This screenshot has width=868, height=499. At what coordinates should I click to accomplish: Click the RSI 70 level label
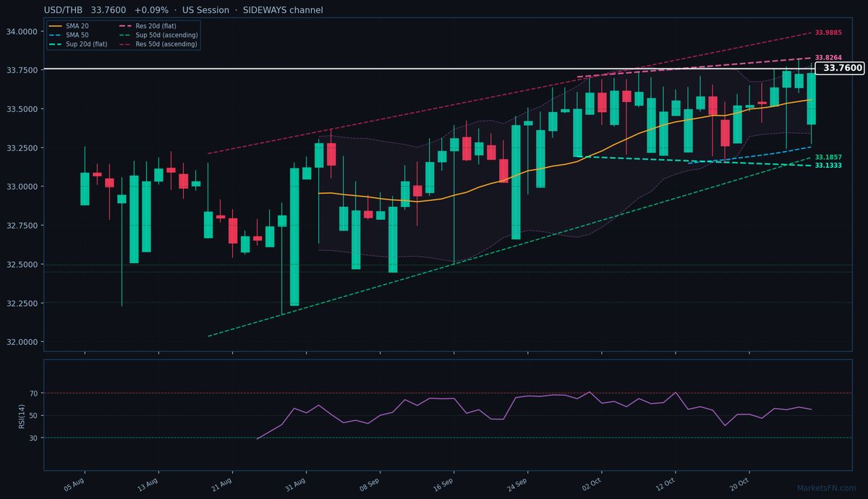click(x=33, y=393)
